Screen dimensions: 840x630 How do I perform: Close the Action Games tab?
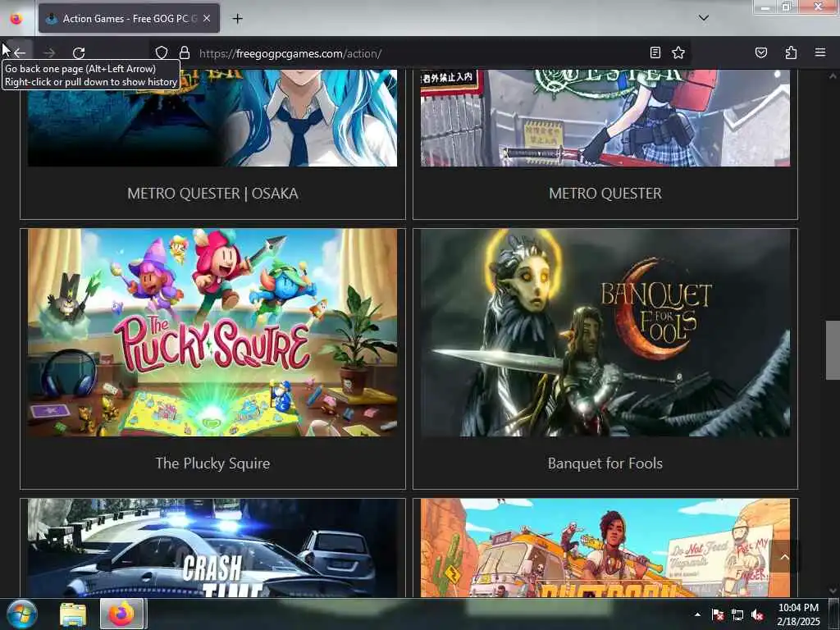click(x=207, y=18)
